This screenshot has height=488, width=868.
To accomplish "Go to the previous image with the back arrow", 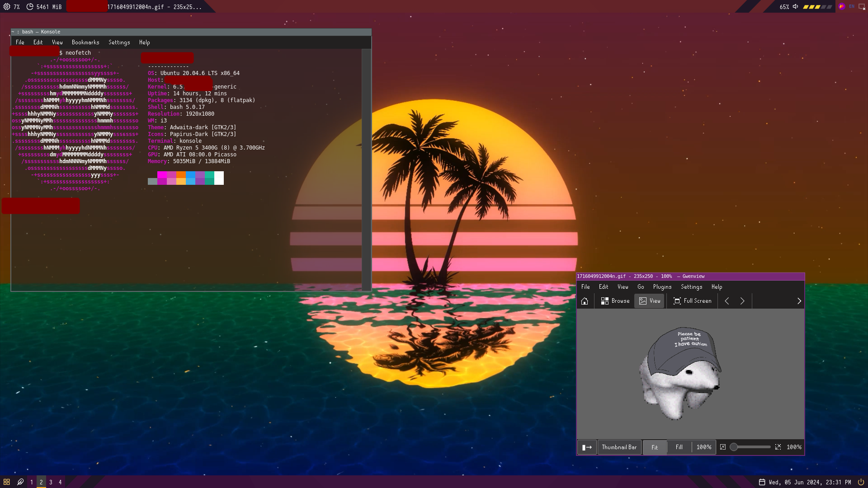I will tap(726, 300).
